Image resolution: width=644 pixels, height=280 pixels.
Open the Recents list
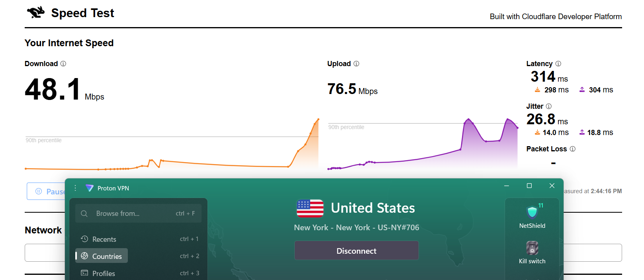pyautogui.click(x=104, y=239)
